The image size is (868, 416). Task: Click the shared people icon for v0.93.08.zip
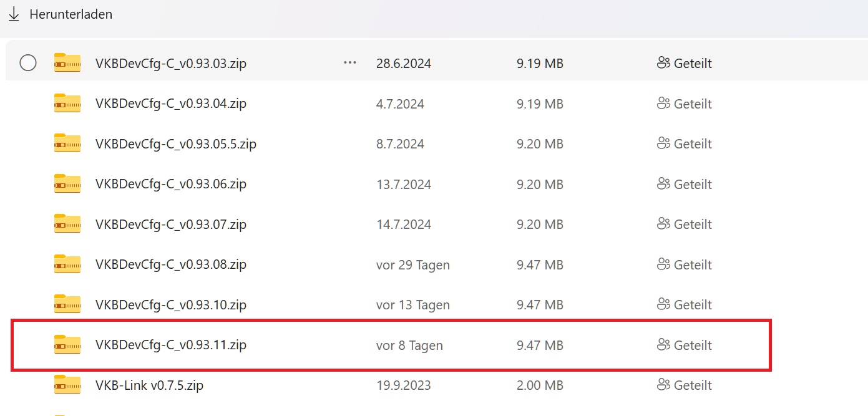click(x=664, y=264)
